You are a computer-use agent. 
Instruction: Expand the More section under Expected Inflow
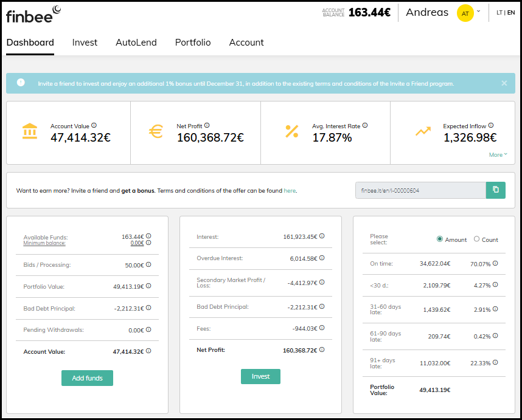498,155
